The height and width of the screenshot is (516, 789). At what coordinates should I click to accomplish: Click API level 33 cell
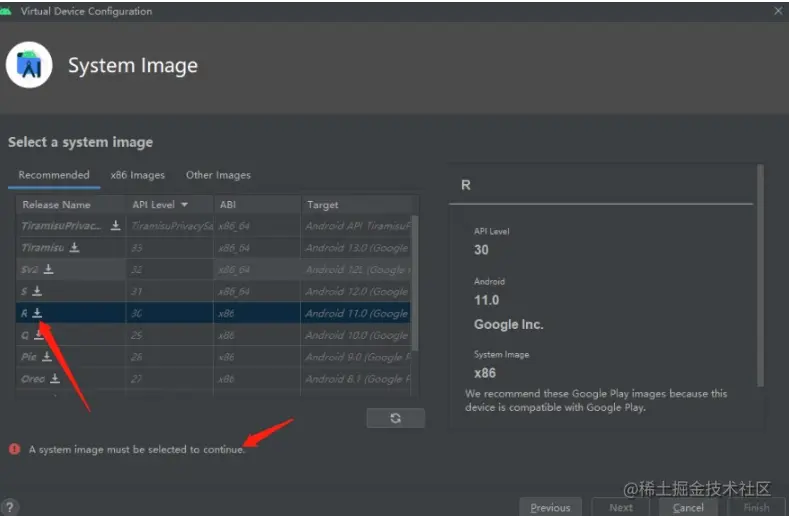tap(170, 248)
